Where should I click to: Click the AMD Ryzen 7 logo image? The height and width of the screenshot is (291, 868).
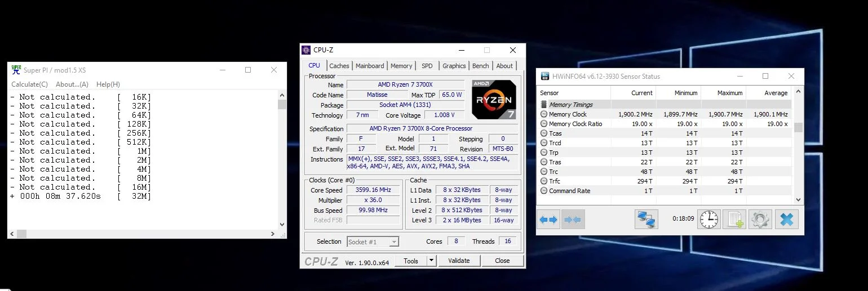tap(494, 99)
